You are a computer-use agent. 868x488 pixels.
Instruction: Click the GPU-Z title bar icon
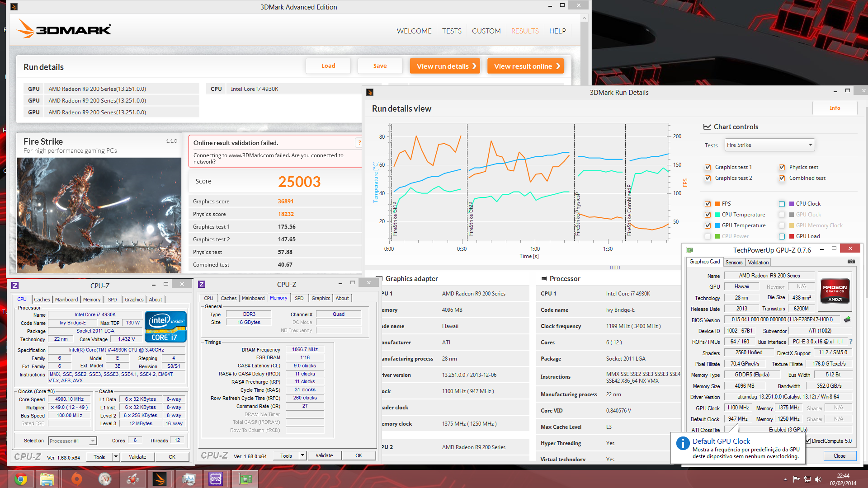(689, 250)
